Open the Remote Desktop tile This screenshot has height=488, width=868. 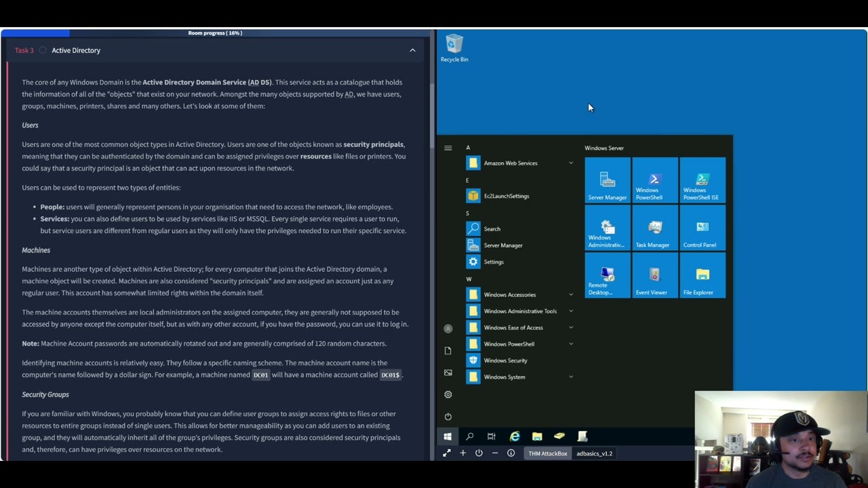pos(608,275)
